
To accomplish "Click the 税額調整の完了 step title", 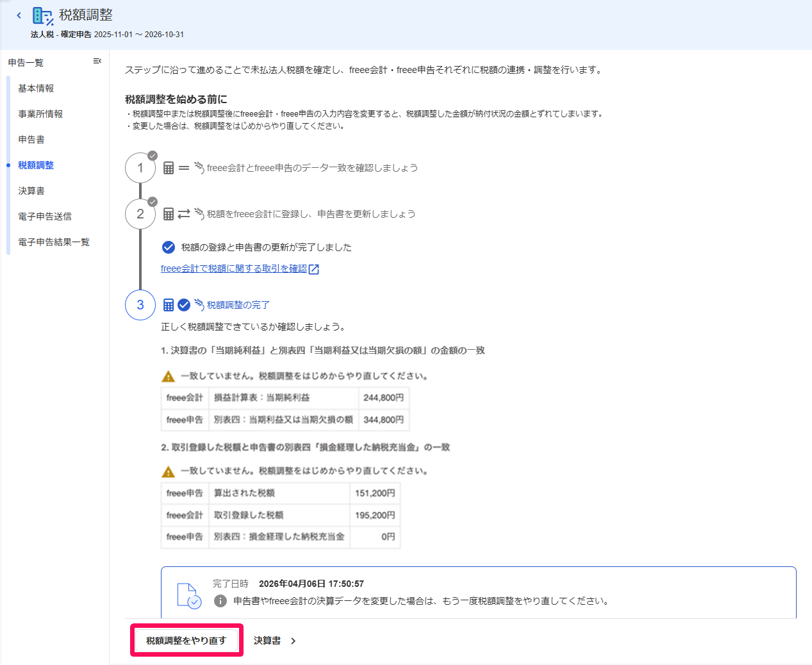I will (x=238, y=305).
